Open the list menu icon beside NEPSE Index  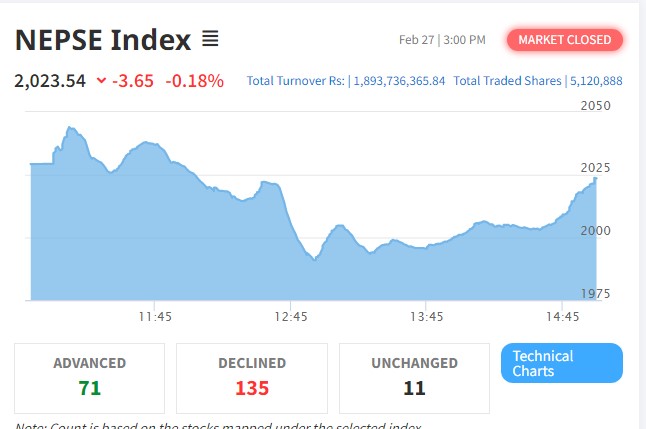210,40
